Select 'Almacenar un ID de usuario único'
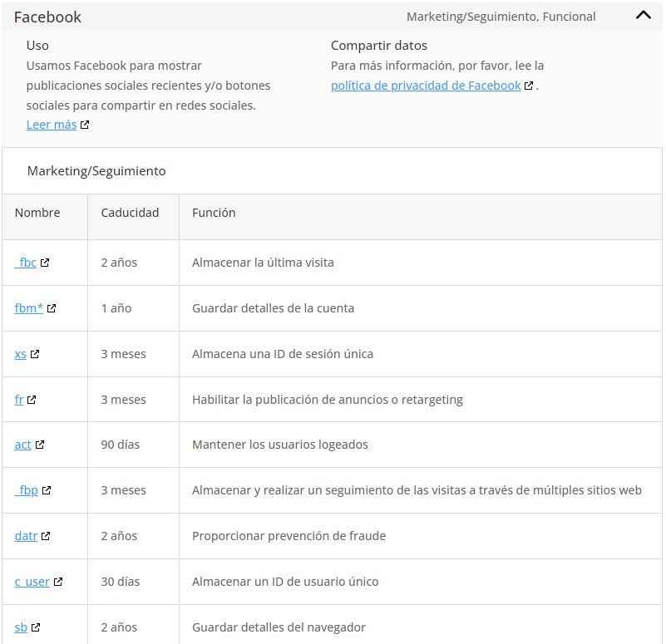This screenshot has width=666, height=644. tap(285, 582)
